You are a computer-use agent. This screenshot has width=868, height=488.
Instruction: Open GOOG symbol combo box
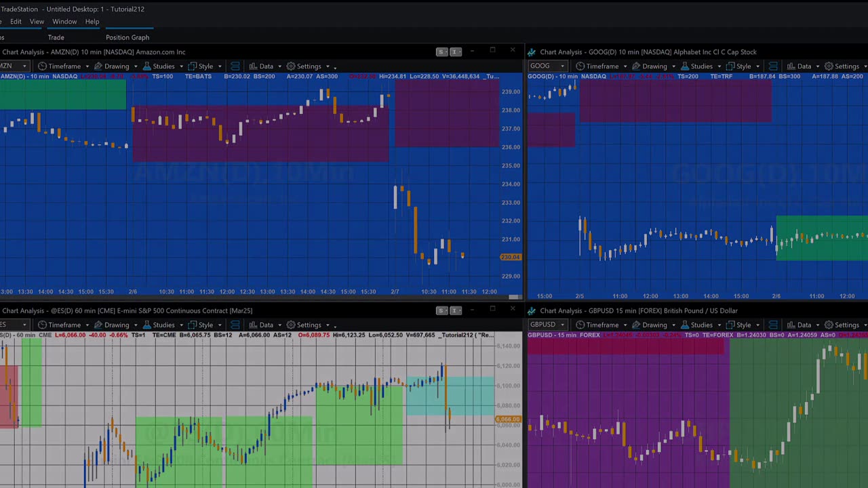(x=548, y=66)
